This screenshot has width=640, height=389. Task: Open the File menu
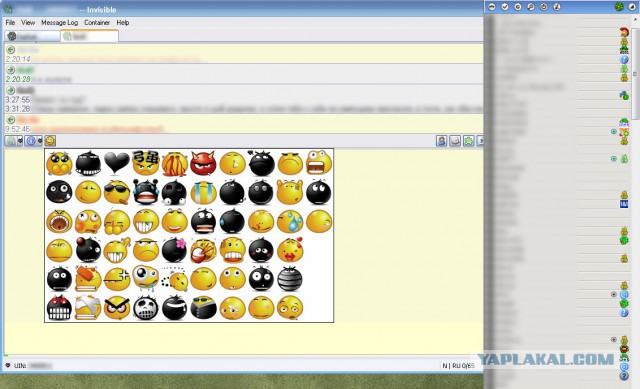tap(10, 22)
